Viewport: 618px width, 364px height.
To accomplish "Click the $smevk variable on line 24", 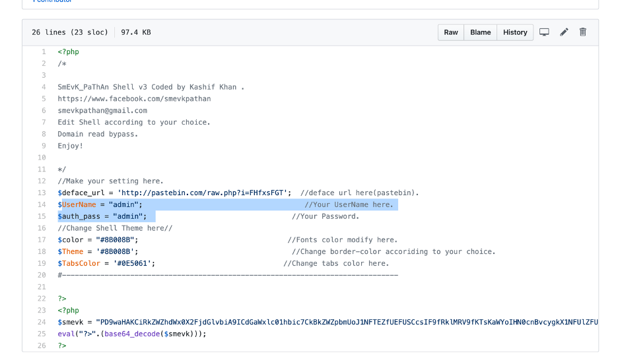I will pos(71,322).
